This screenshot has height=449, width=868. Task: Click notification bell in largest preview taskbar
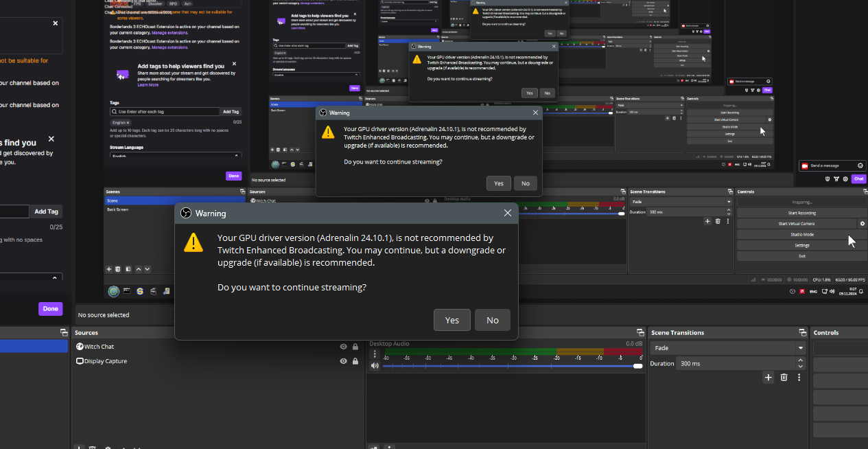pos(862,291)
